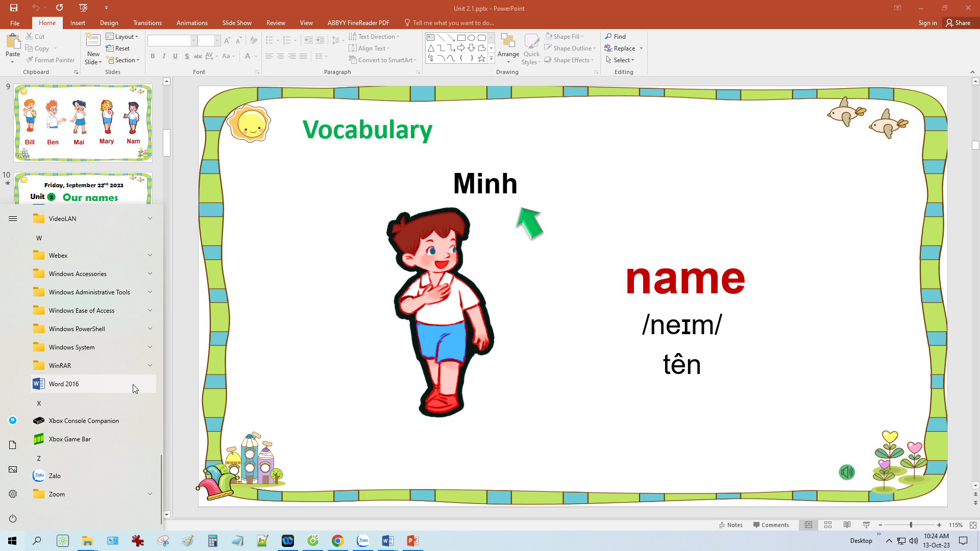Toggle Notes pane in status bar

click(x=730, y=525)
